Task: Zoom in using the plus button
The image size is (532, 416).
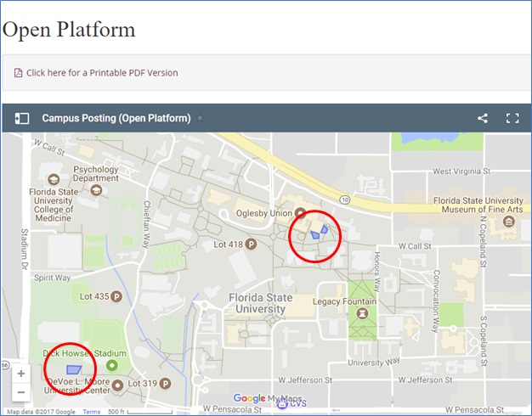Action: tap(21, 374)
